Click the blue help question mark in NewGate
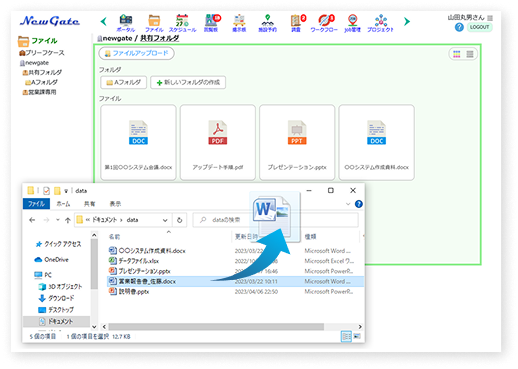Image resolution: width=518 pixels, height=369 pixels. pyautogui.click(x=459, y=27)
